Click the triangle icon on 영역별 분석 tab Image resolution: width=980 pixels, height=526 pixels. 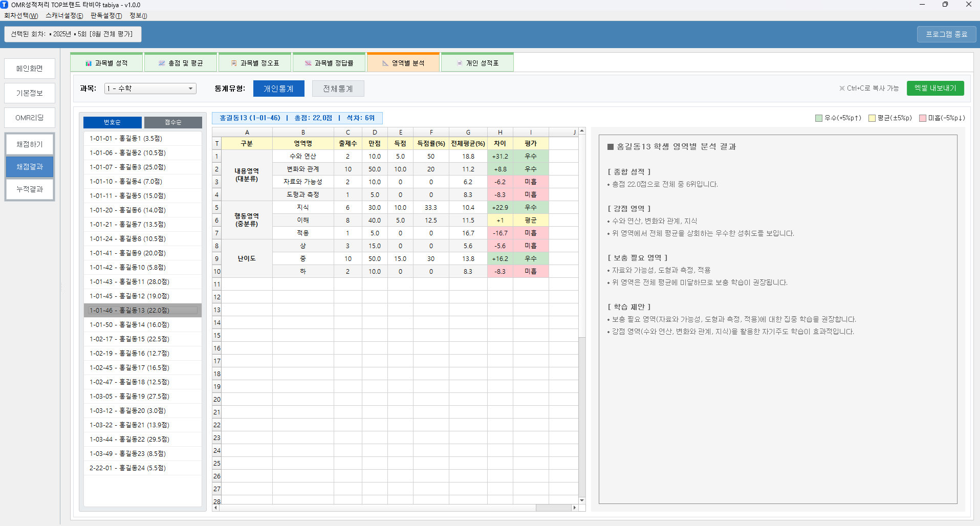pos(385,63)
